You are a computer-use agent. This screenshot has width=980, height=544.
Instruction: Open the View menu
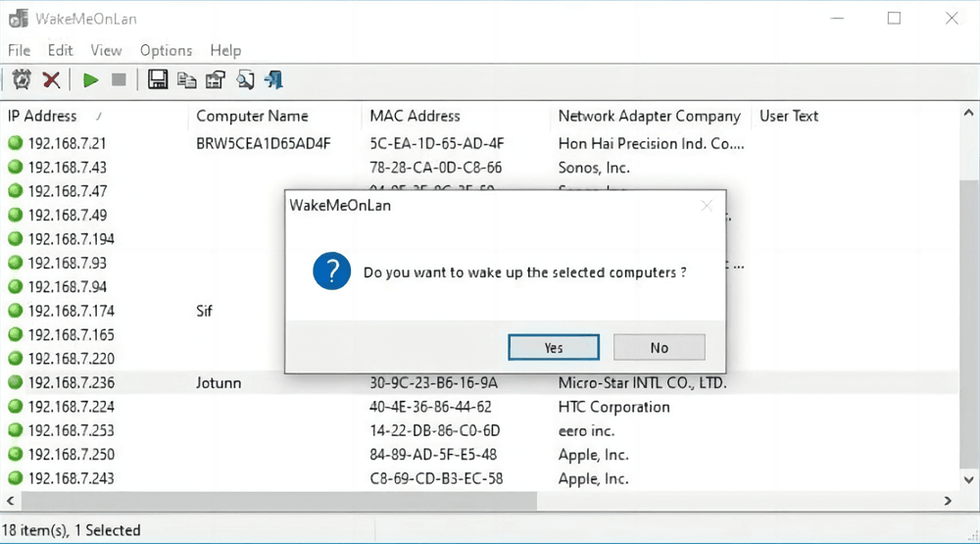(106, 50)
